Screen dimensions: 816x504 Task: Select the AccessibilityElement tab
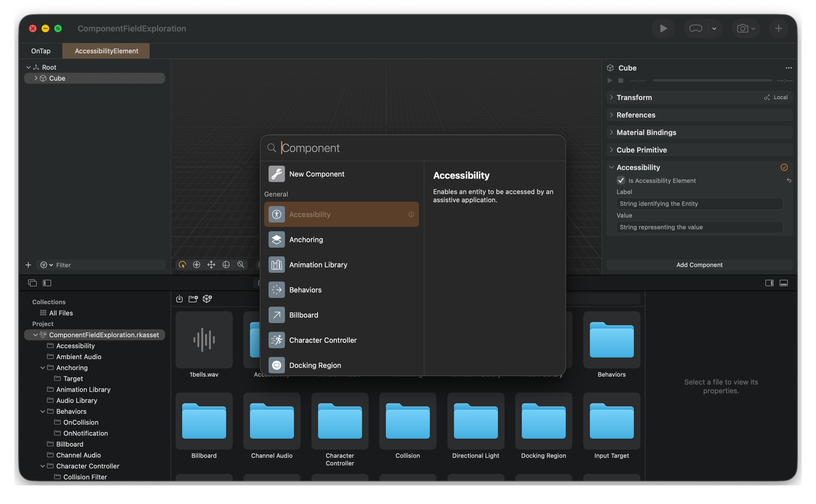click(106, 51)
